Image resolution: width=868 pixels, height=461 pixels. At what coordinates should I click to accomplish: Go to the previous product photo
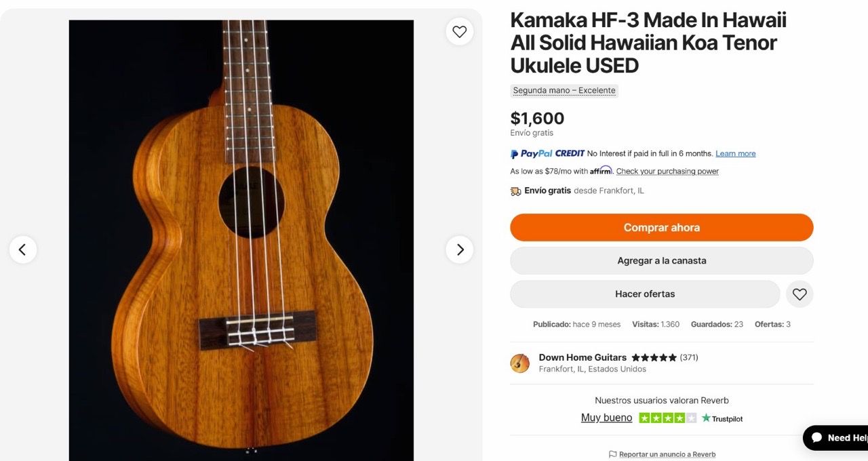22,249
